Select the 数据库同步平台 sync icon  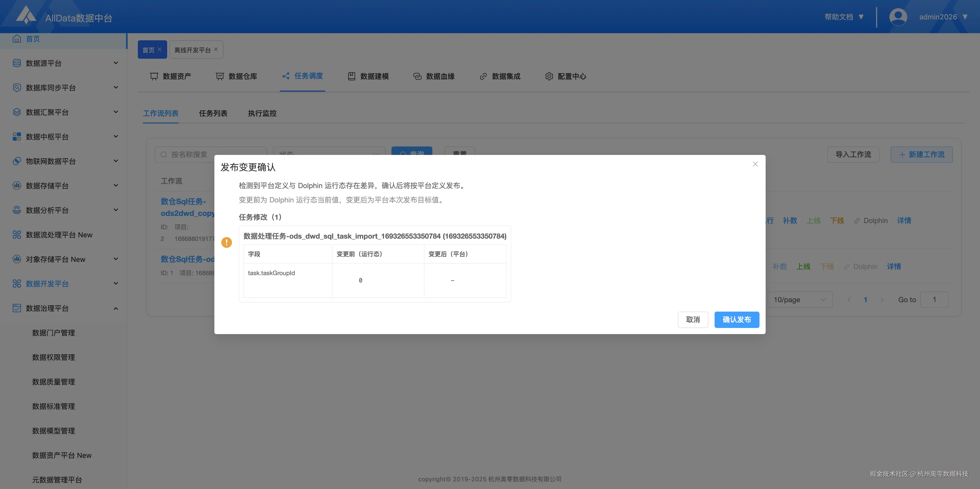point(16,87)
